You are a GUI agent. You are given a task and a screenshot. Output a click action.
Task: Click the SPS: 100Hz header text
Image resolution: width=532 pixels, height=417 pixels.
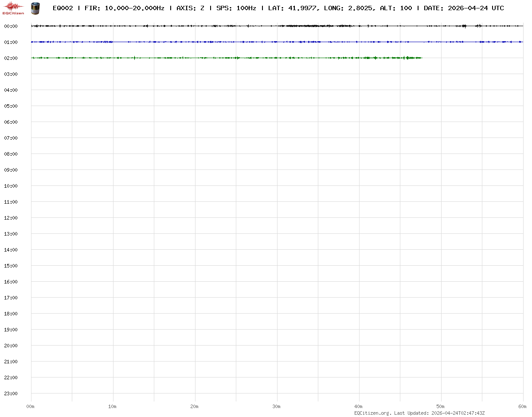pyautogui.click(x=236, y=8)
